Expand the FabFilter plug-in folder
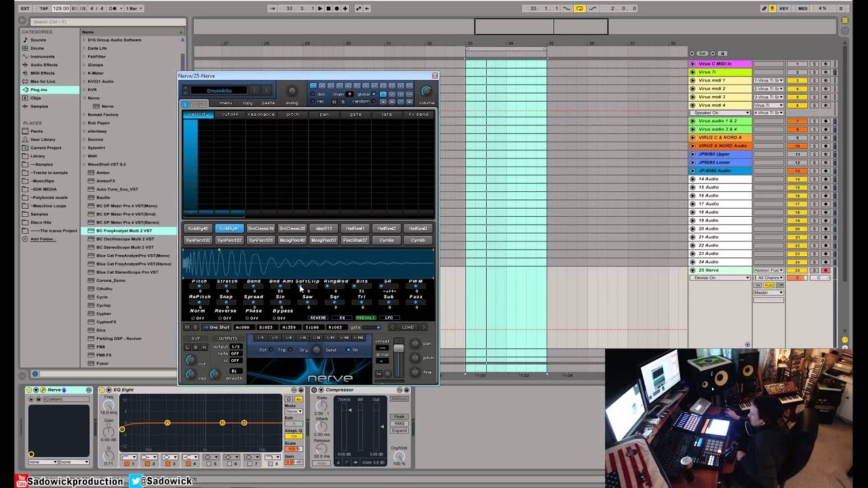This screenshot has width=868, height=488. (83, 56)
